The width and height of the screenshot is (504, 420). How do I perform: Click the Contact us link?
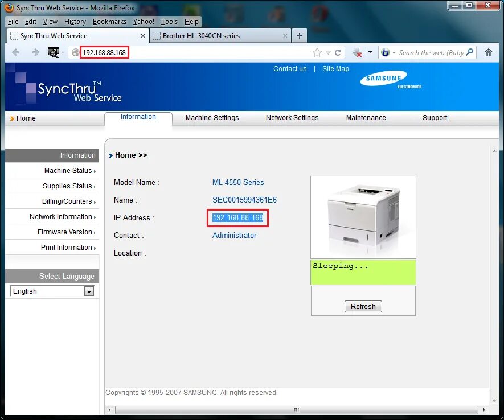290,69
